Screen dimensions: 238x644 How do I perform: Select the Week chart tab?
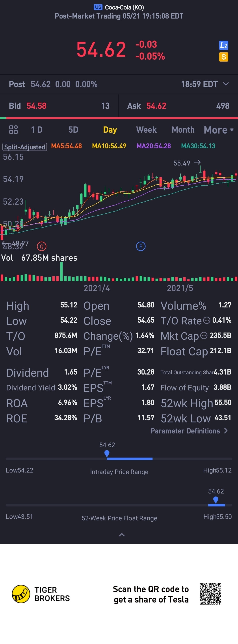tap(146, 130)
